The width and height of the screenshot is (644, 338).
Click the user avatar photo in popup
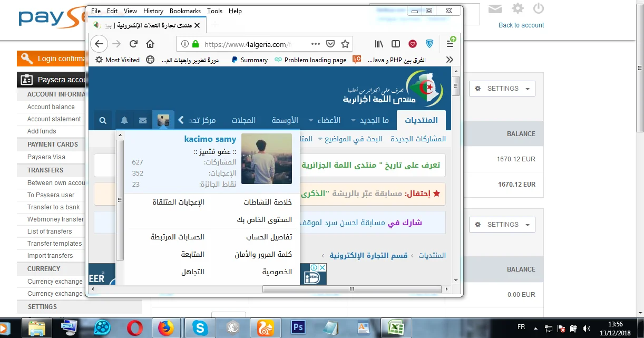coord(267,159)
